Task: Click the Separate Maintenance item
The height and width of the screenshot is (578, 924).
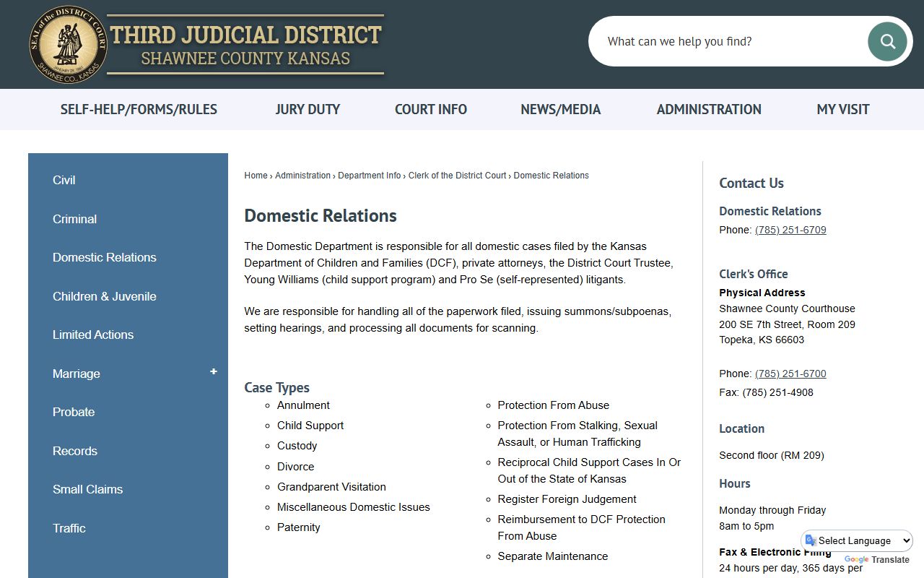Action: coord(552,556)
